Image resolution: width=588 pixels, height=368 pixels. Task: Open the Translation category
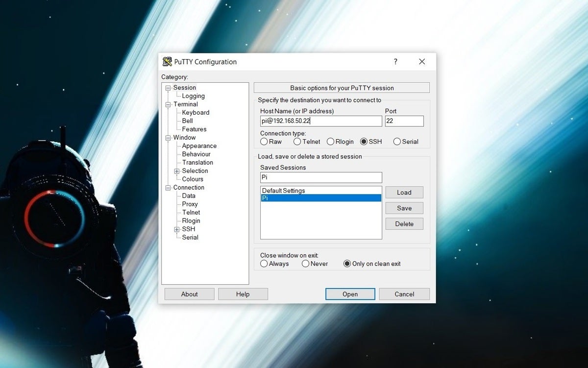(197, 163)
